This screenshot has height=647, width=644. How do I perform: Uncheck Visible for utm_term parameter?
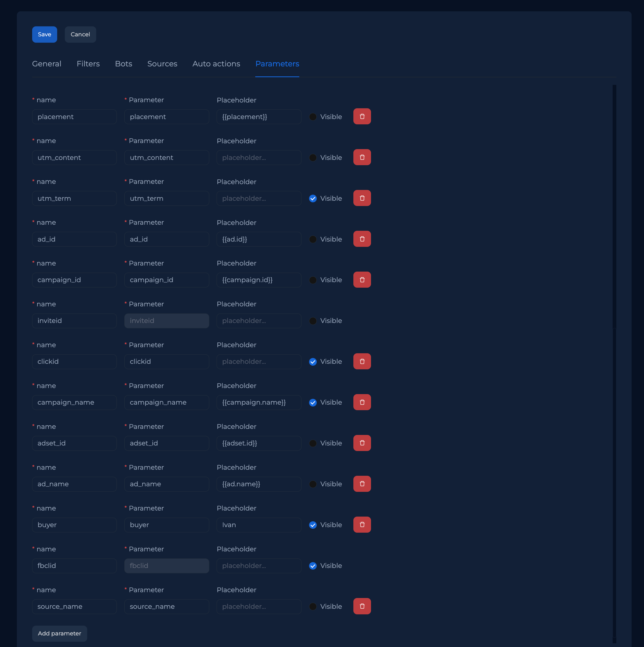(x=313, y=199)
